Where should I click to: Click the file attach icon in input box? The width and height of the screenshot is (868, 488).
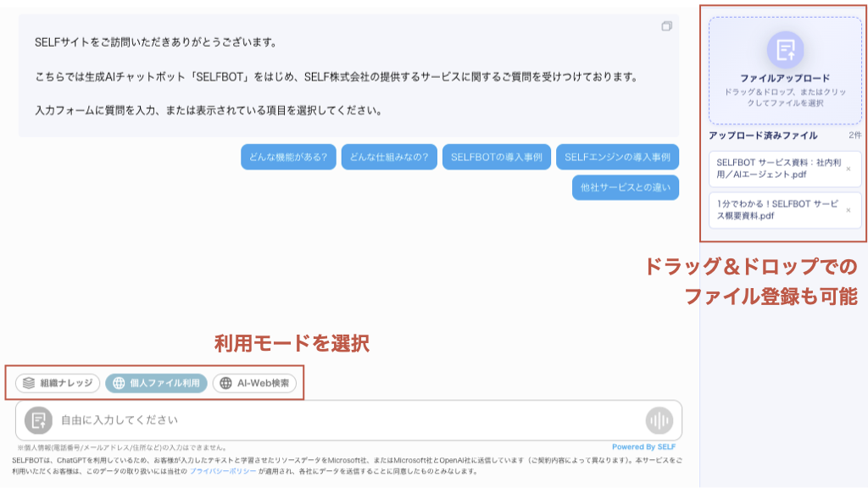(x=38, y=419)
